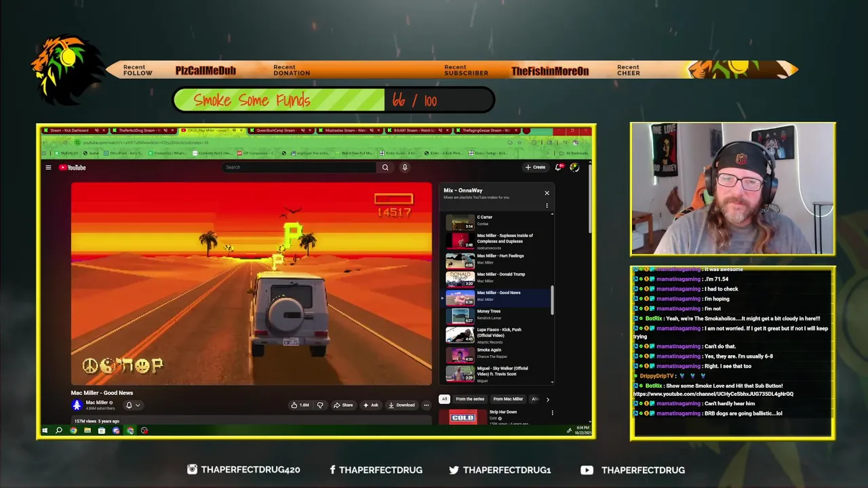Click the YouTube search magnifier button
This screenshot has width=868, height=488.
pyautogui.click(x=385, y=167)
